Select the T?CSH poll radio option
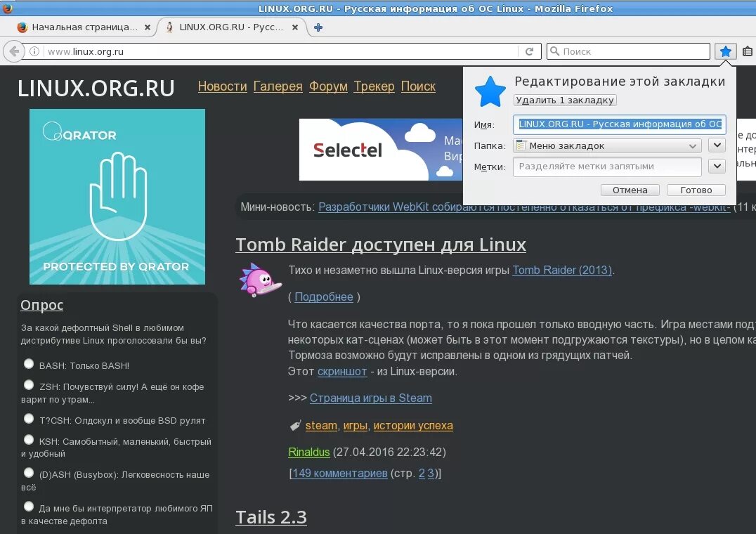The width and height of the screenshot is (756, 534). pos(29,418)
